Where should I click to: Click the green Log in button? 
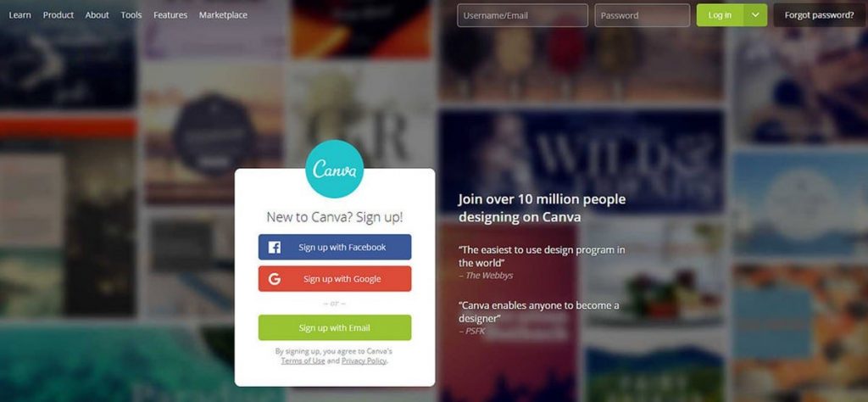721,15
